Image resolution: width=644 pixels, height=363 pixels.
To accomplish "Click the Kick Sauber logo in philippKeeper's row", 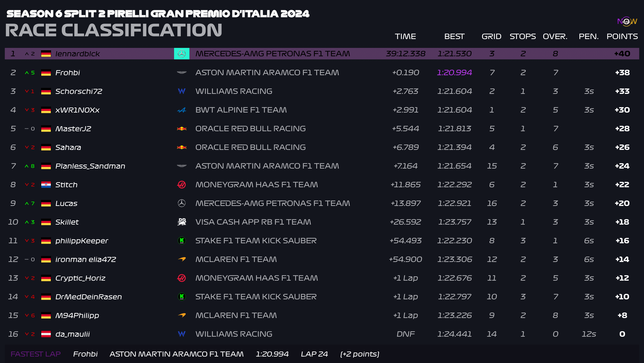I will 181,241.
